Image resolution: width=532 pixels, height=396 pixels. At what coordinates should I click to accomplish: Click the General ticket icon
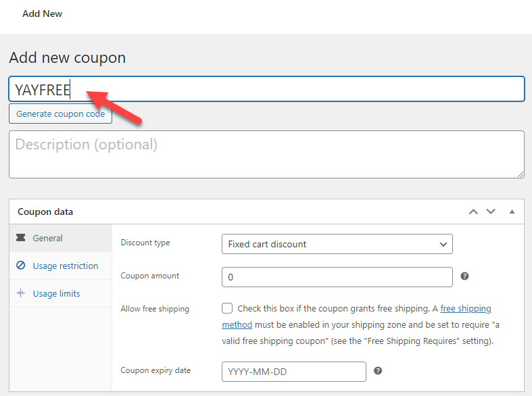[x=21, y=238]
